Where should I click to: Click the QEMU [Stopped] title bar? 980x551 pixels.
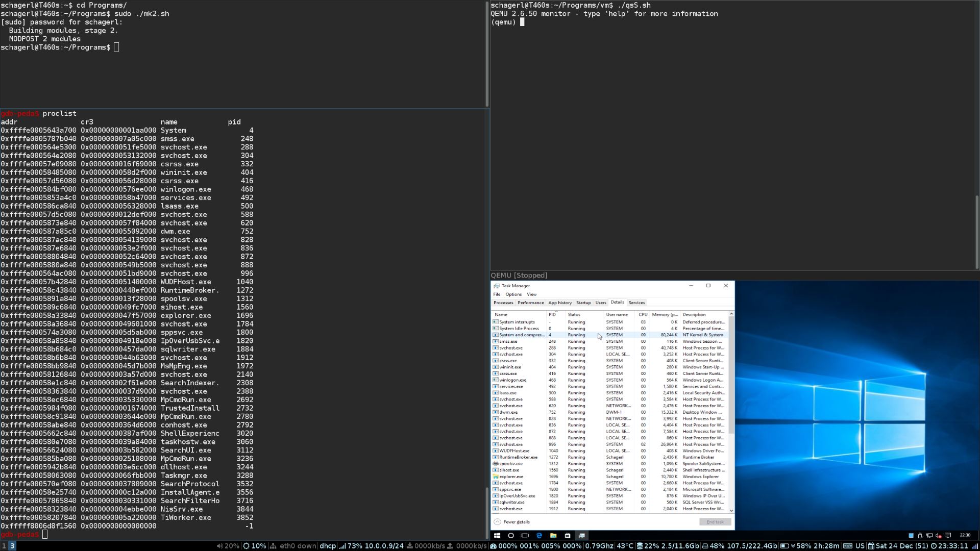(x=734, y=275)
